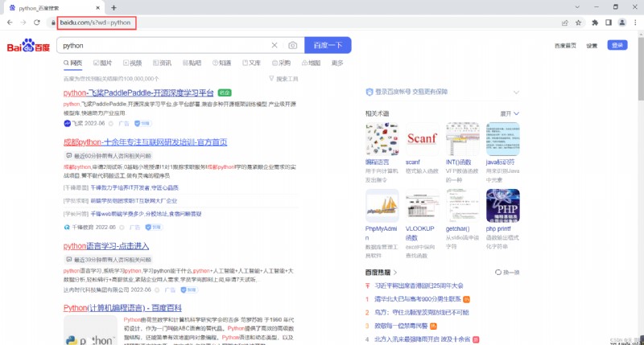Close the python_百度搜索 tab
Viewport: 644px width, 345px height.
[97, 8]
